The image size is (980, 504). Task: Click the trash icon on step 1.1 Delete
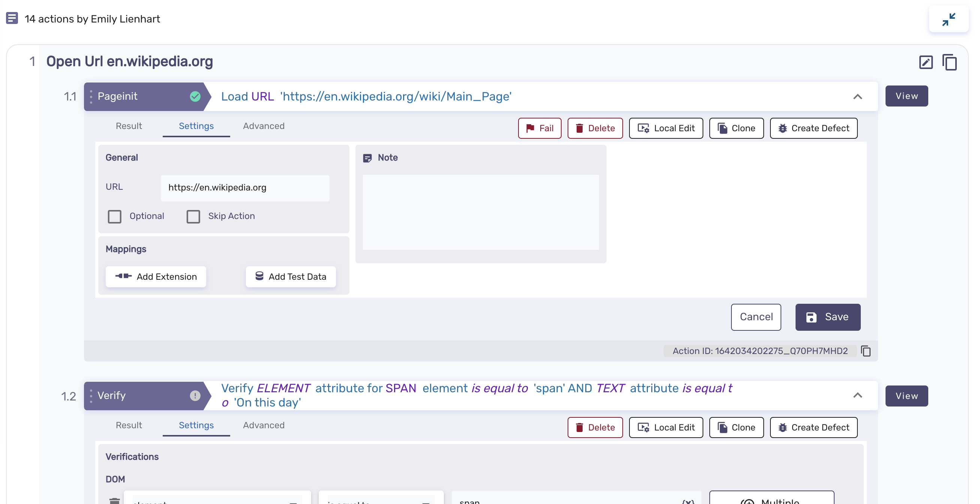tap(579, 128)
